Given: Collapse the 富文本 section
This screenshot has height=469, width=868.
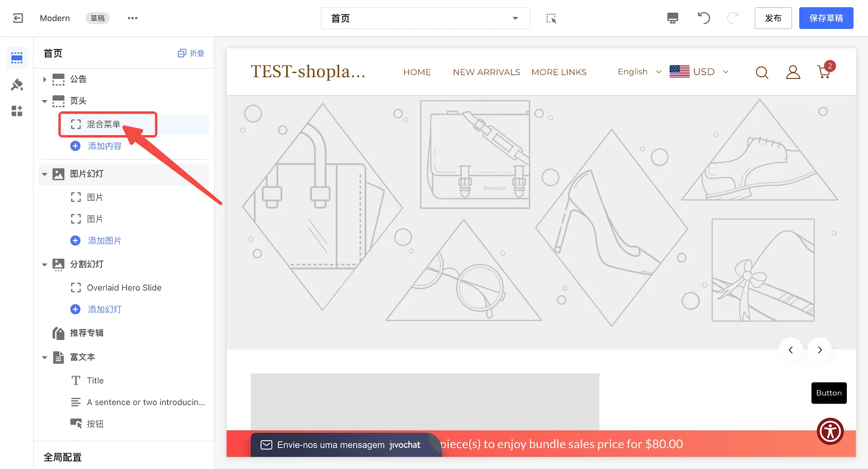Looking at the screenshot, I should click(45, 357).
